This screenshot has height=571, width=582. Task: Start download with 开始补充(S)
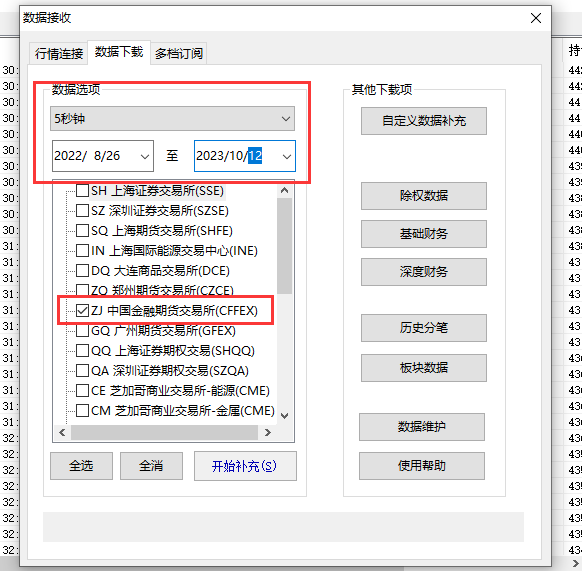click(x=245, y=466)
